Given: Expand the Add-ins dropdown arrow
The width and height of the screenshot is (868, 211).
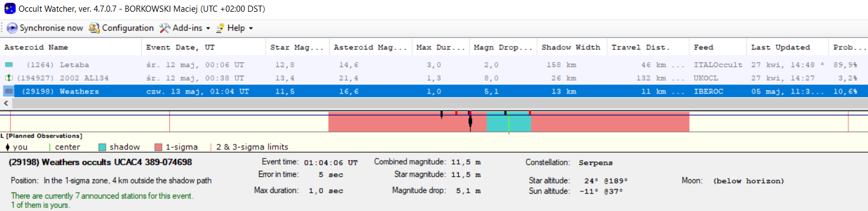Looking at the screenshot, I should point(208,29).
